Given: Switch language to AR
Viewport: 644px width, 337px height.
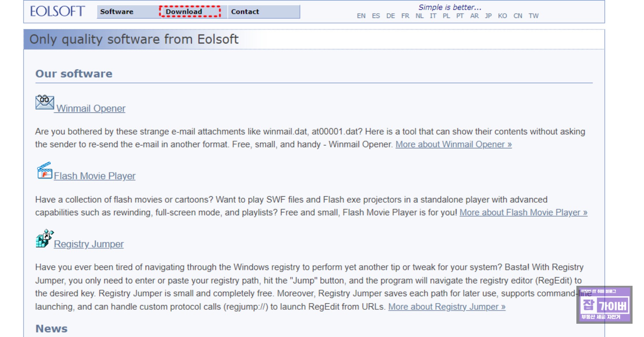Looking at the screenshot, I should point(474,16).
